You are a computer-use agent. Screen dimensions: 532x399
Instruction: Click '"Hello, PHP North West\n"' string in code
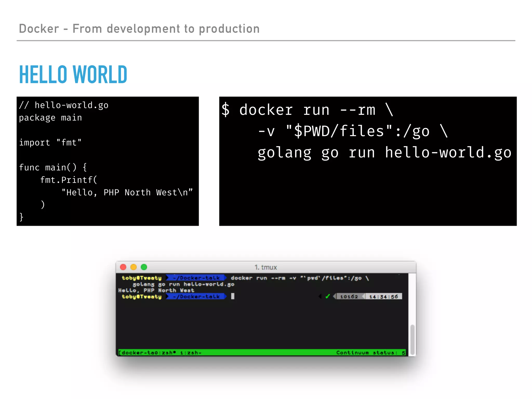pyautogui.click(x=127, y=192)
